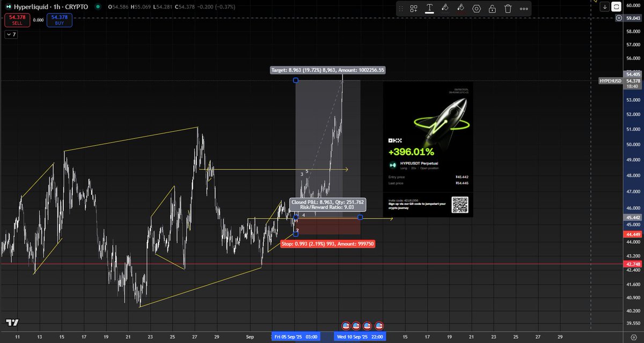Toggle the lock drawing padlock icon
This screenshot has width=644, height=343.
click(492, 9)
